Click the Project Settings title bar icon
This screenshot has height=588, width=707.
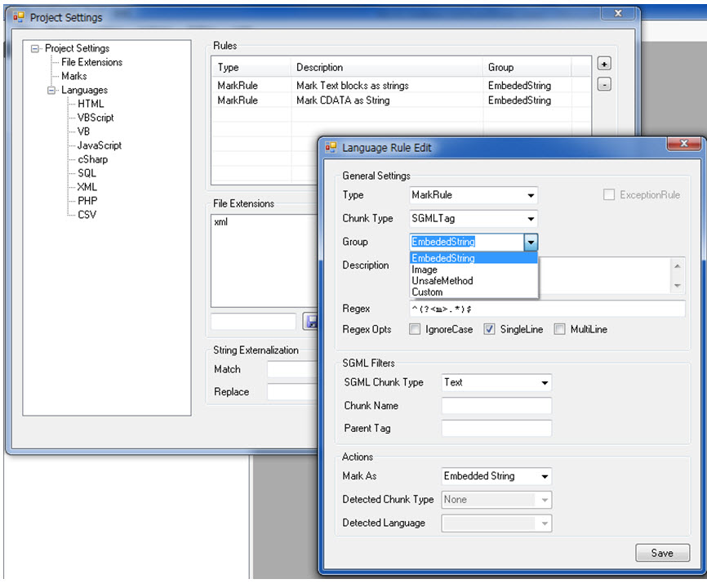18,17
